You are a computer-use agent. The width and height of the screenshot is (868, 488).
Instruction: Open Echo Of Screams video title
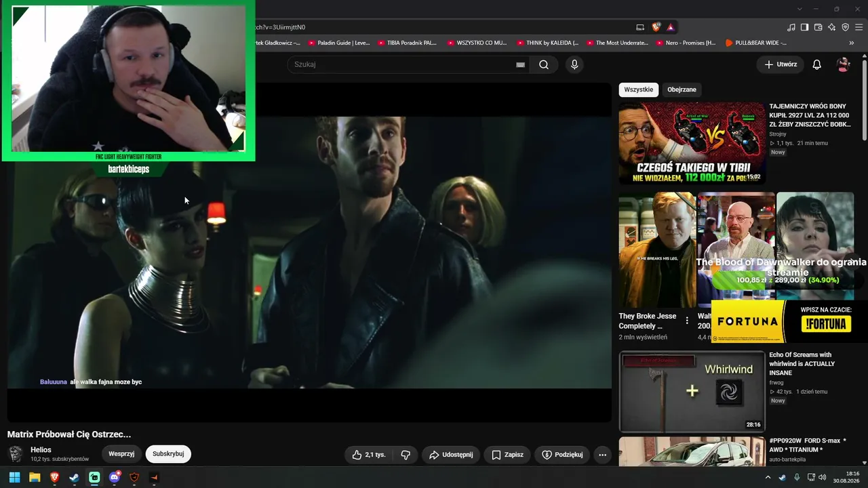pos(802,364)
